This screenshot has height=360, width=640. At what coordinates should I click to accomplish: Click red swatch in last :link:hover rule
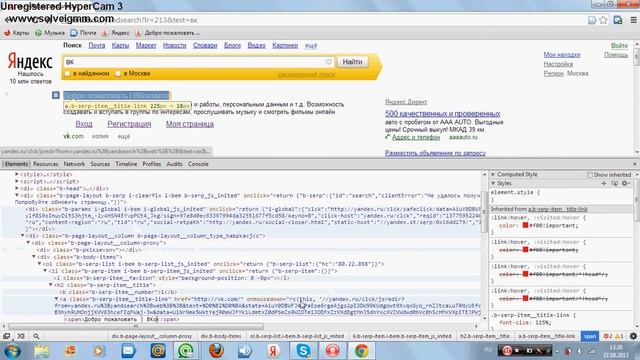click(x=525, y=298)
